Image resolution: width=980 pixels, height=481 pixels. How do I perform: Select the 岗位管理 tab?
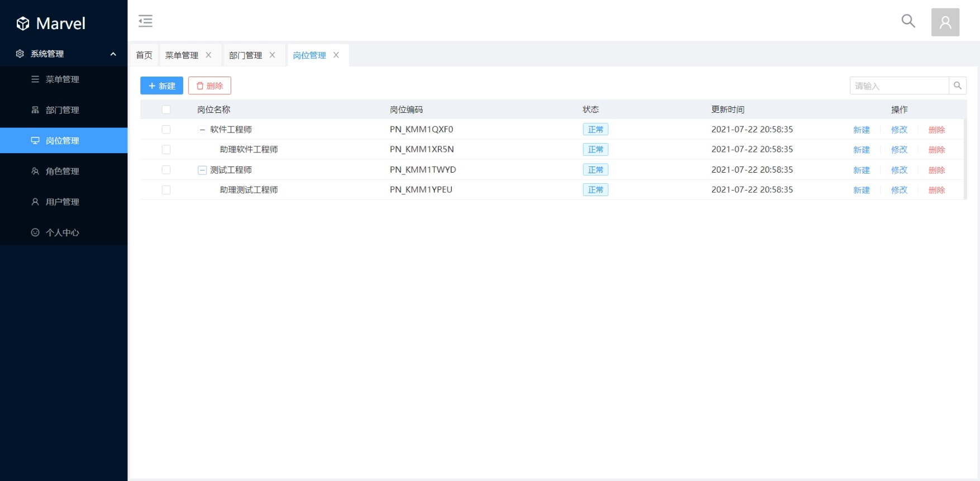click(x=309, y=55)
